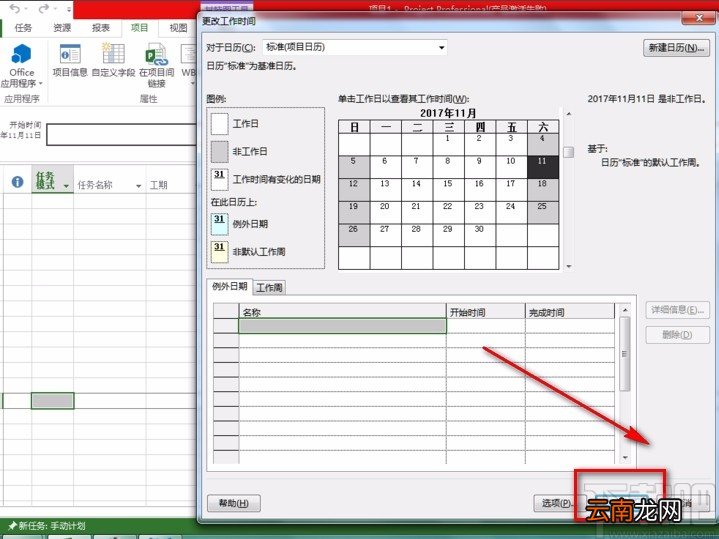Click the first 开始时间 cell in exceptions table
Screen dimensions: 719x539
(486, 326)
